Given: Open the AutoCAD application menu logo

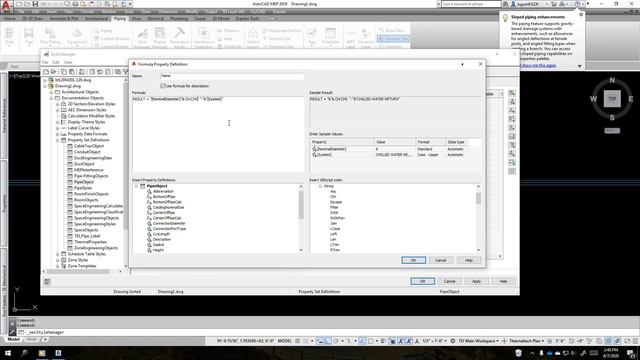Looking at the screenshot, I should coord(6,5).
